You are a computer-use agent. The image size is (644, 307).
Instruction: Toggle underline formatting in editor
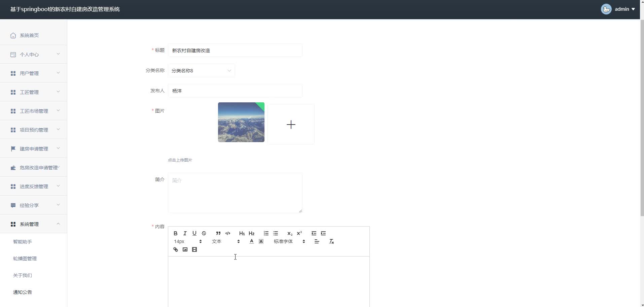click(x=194, y=233)
